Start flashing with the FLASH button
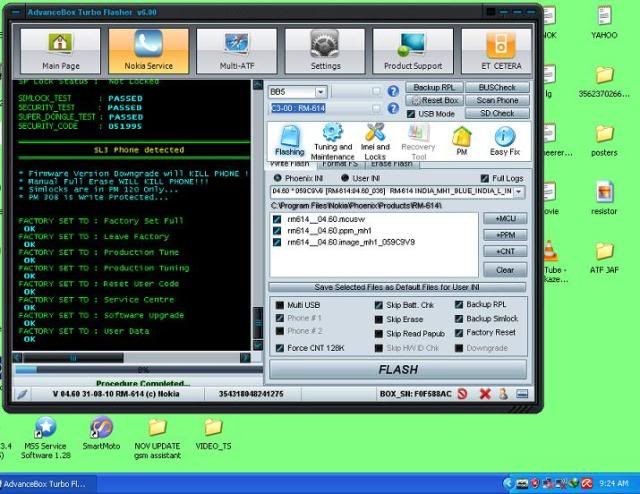640x494 pixels. click(x=398, y=369)
